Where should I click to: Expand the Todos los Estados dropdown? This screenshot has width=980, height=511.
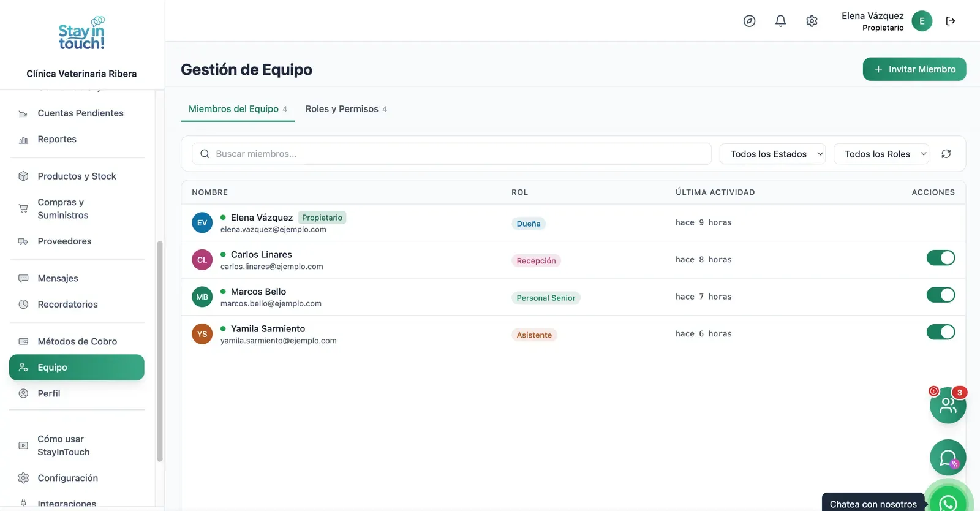772,154
